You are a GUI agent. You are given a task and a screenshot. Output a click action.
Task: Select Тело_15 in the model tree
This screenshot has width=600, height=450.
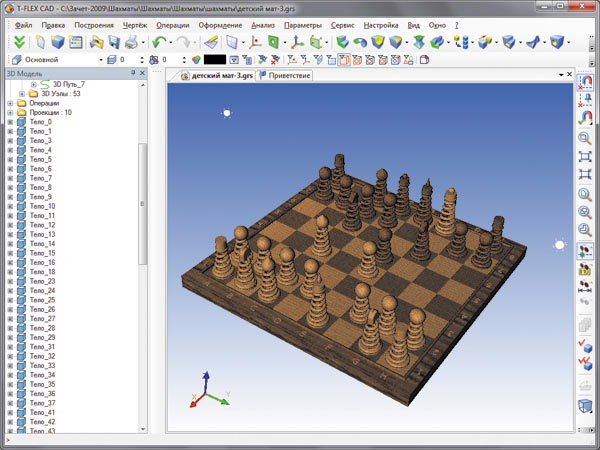click(x=42, y=253)
